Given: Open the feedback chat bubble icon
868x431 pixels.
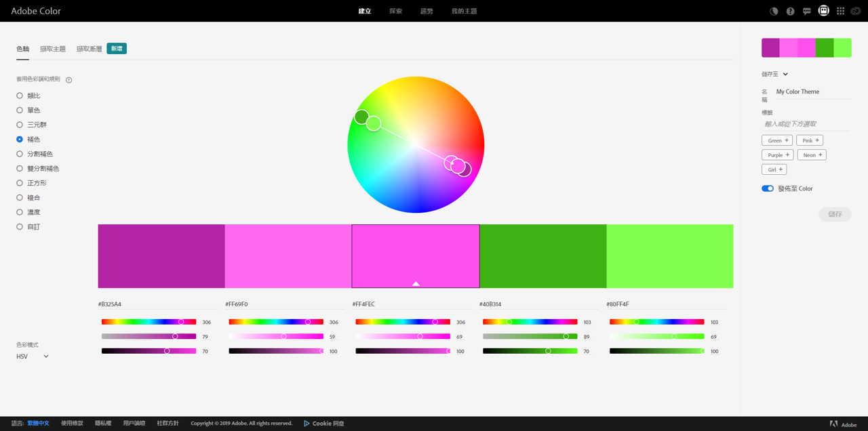Looking at the screenshot, I should tap(806, 12).
